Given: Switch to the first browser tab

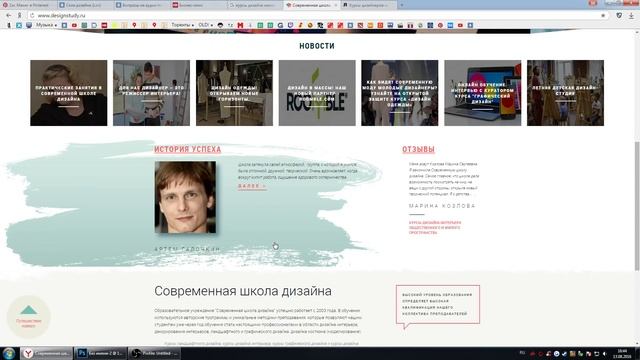Looking at the screenshot, I should 27,5.
